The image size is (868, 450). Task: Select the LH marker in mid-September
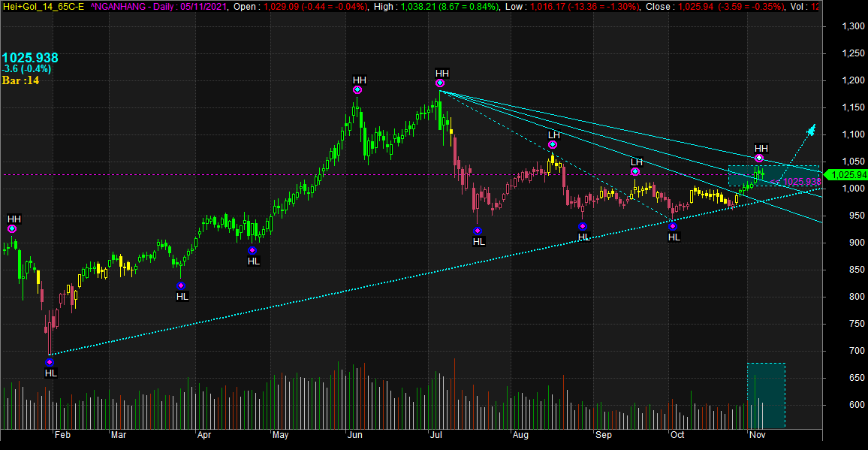coord(635,172)
